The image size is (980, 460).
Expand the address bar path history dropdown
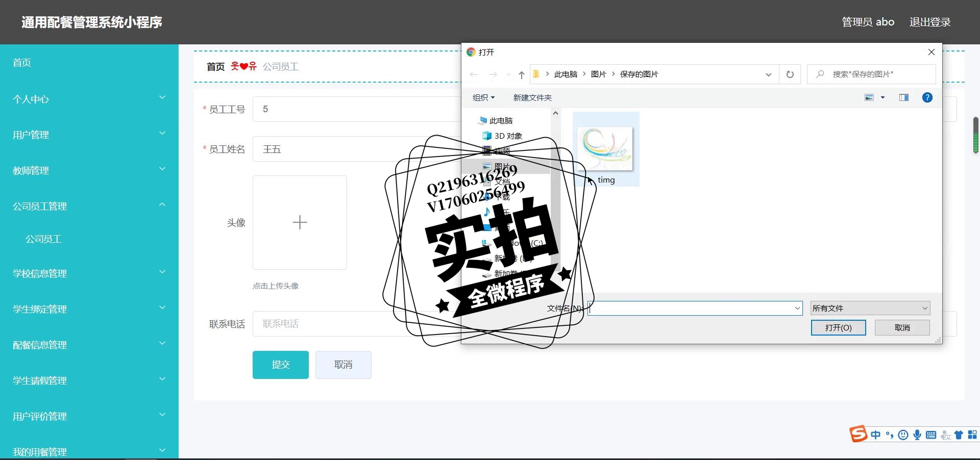click(x=768, y=74)
